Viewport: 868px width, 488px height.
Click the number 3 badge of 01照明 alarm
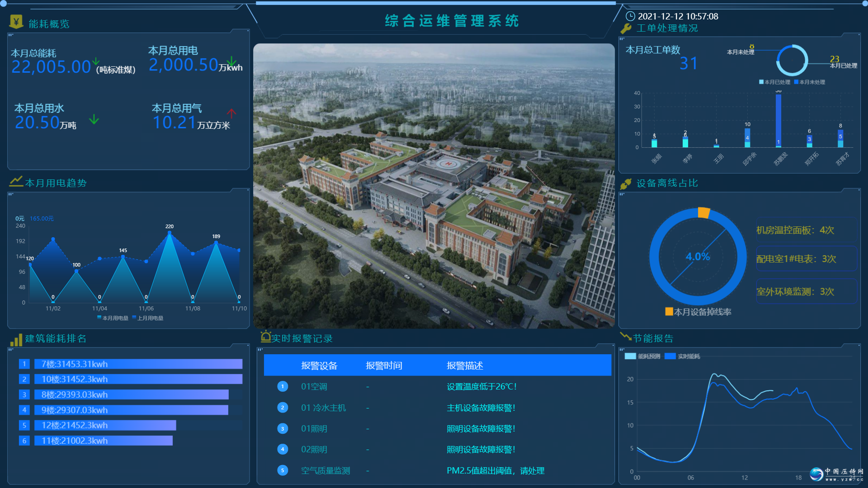tap(283, 429)
